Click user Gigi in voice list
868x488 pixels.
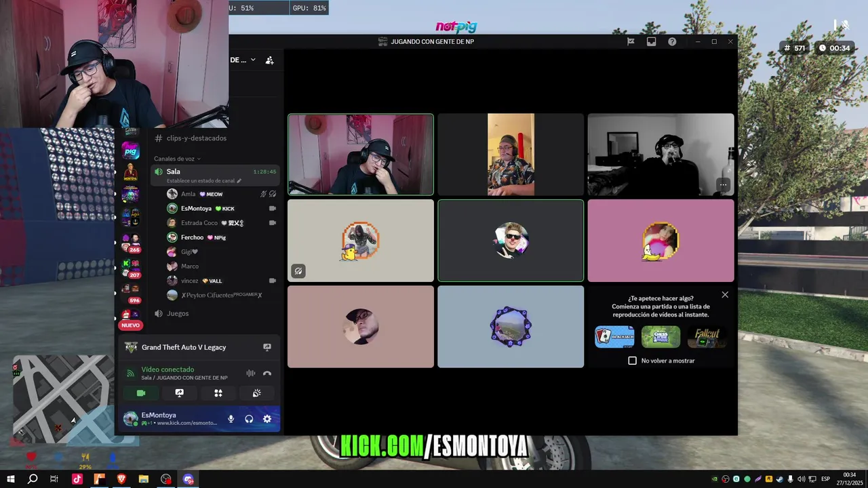(189, 252)
